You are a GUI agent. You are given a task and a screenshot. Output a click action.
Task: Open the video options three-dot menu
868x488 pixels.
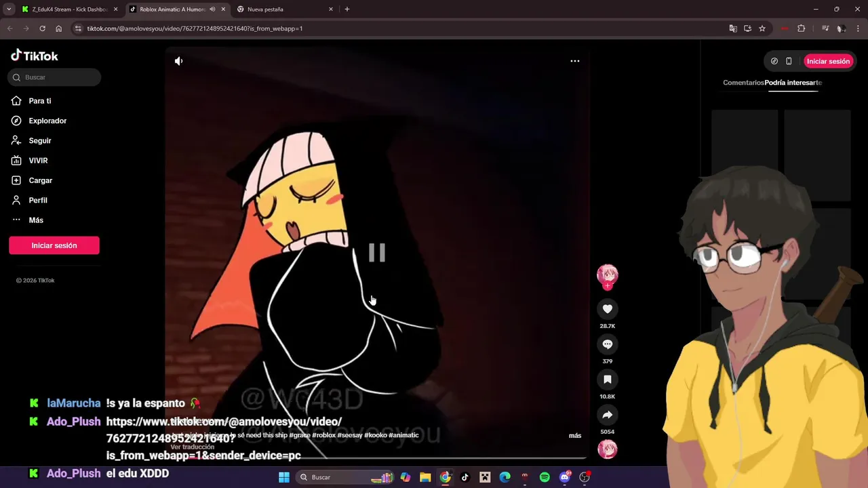point(575,61)
